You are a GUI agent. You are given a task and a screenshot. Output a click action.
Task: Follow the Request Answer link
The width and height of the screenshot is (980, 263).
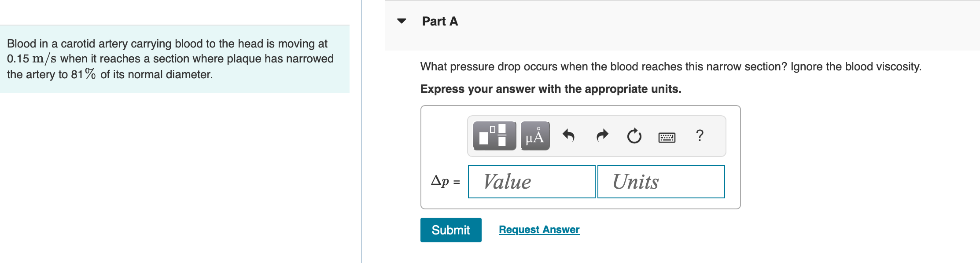tap(539, 230)
